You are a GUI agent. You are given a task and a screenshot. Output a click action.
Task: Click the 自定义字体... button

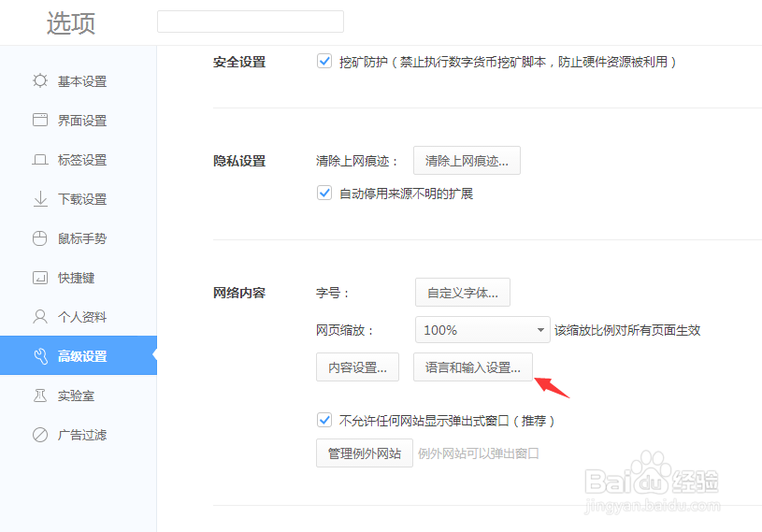463,293
